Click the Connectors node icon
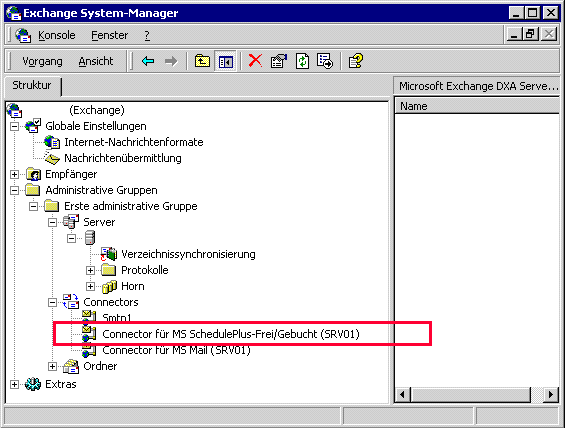Viewport: 565px width, 428px height. click(x=71, y=302)
